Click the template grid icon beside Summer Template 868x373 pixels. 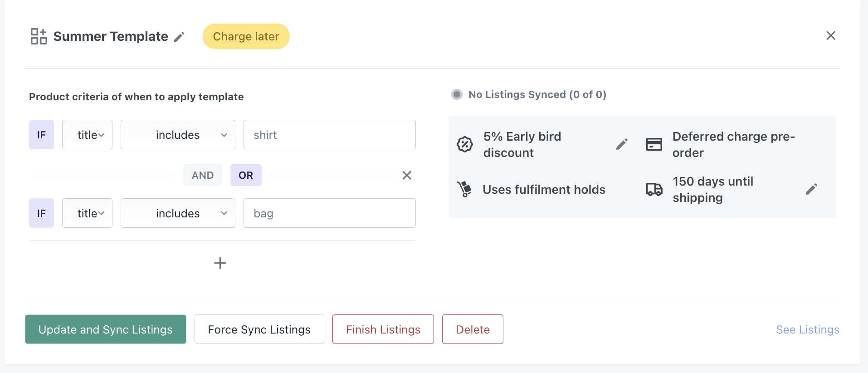coord(39,36)
